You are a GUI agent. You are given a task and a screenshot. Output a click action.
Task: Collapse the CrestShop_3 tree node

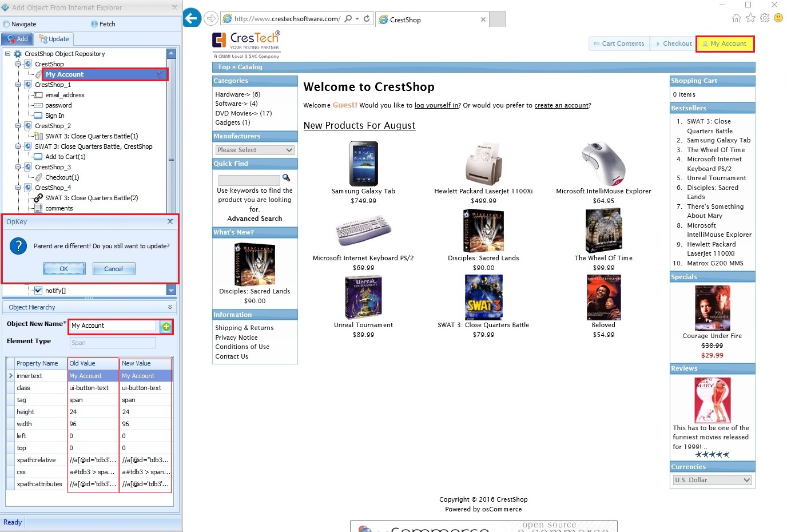18,167
